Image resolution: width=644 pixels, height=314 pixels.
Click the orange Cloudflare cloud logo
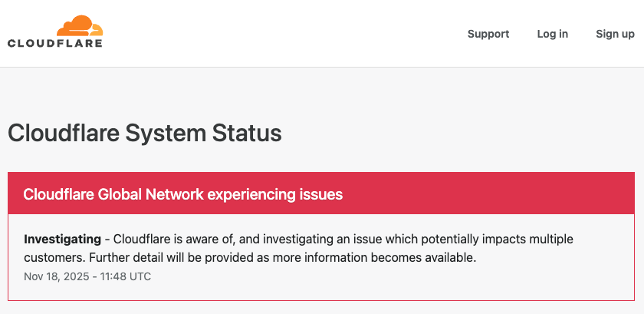tap(78, 25)
